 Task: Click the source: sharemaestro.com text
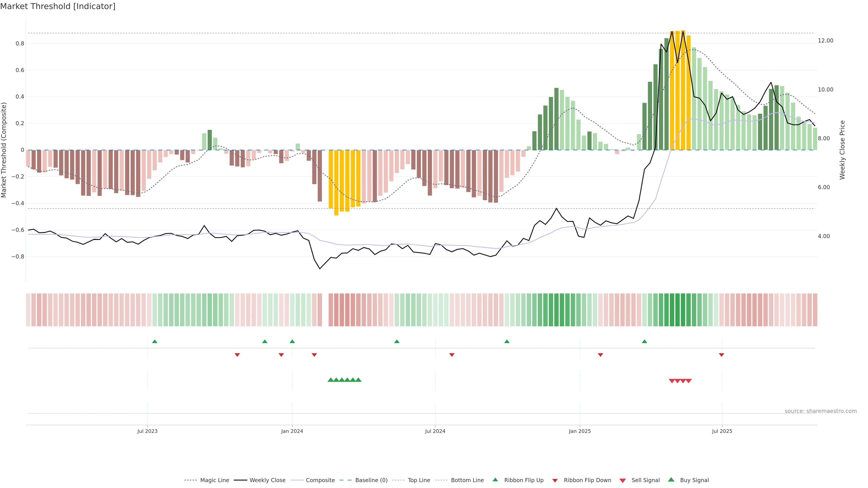(x=821, y=411)
